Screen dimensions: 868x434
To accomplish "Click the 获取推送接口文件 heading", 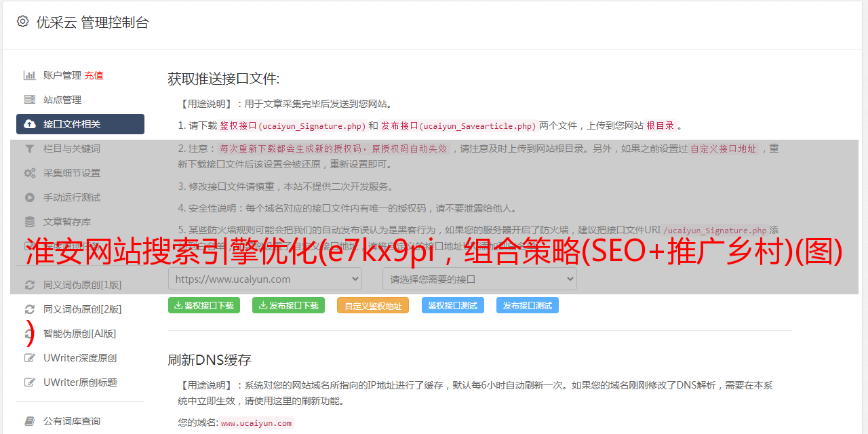I will pyautogui.click(x=224, y=79).
